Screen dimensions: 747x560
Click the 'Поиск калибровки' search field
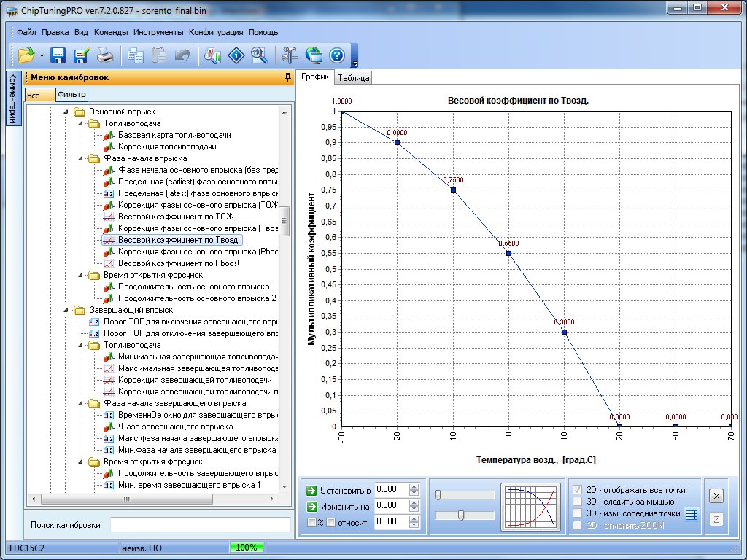coord(199,525)
